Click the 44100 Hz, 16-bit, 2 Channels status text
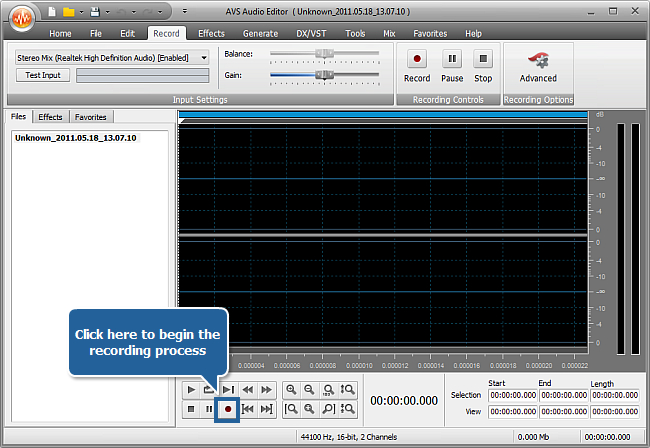 coord(349,437)
